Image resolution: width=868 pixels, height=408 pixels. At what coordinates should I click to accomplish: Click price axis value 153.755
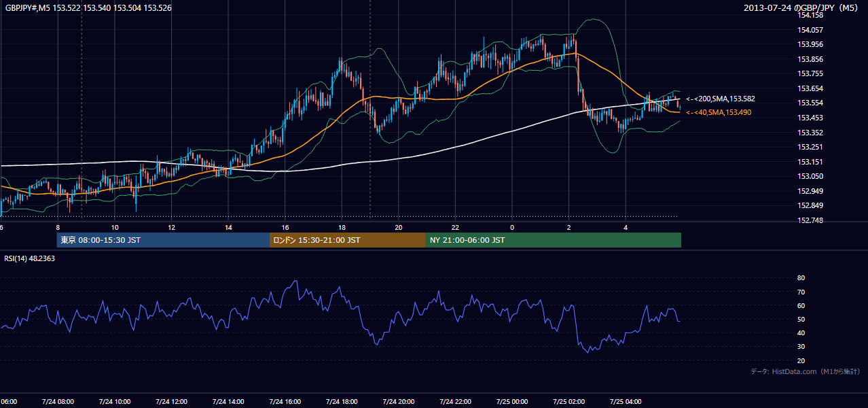click(x=810, y=73)
